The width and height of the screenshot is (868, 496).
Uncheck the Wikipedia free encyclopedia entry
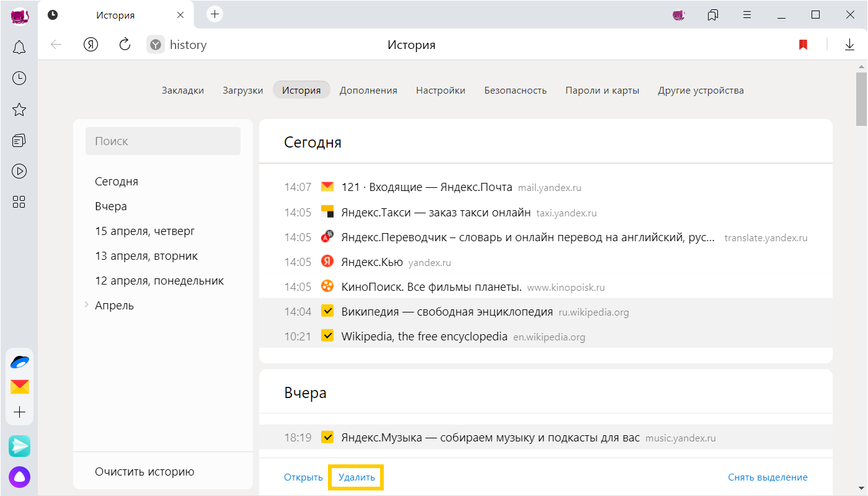coord(327,336)
